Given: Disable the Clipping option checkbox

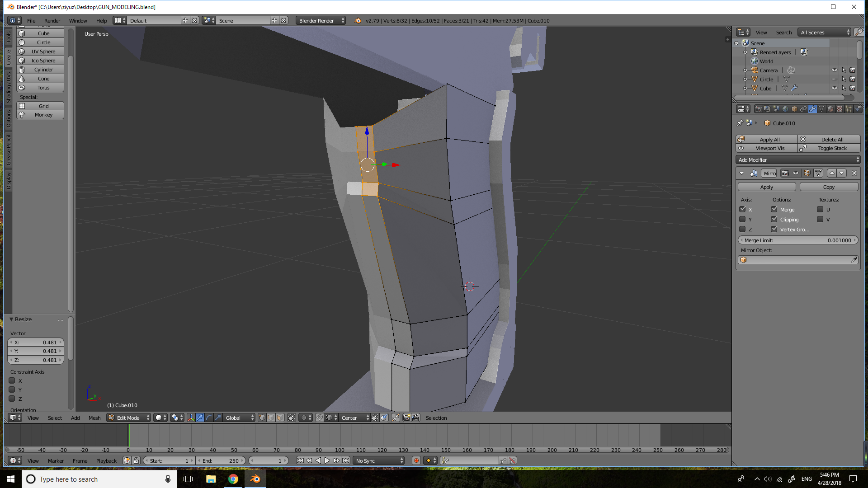Looking at the screenshot, I should pos(774,219).
